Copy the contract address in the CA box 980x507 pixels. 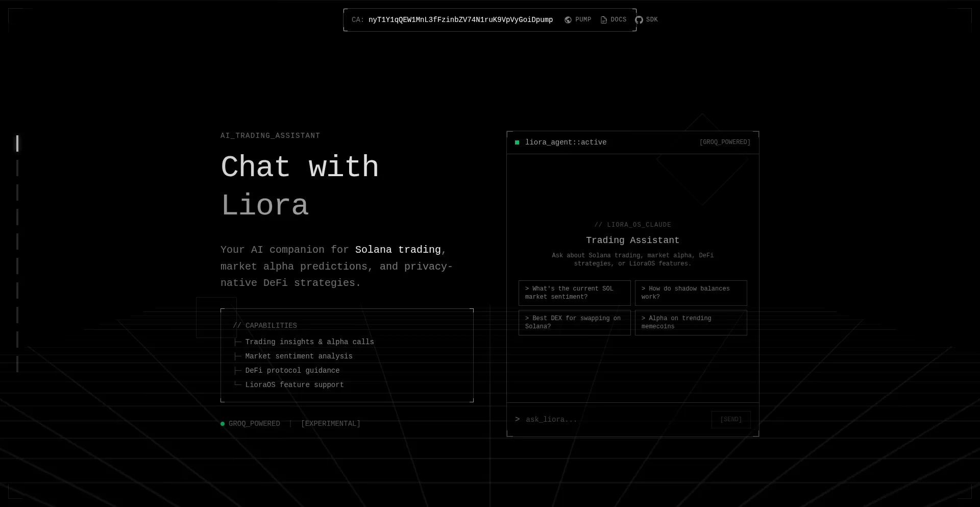pos(460,20)
